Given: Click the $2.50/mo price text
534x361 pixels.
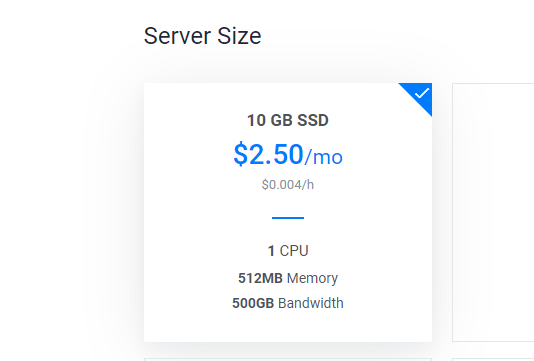Looking at the screenshot, I should point(288,154).
